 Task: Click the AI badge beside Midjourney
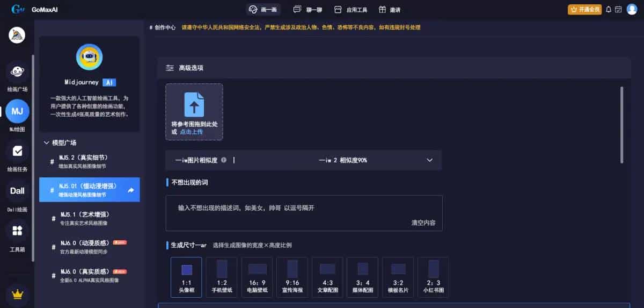pos(109,83)
